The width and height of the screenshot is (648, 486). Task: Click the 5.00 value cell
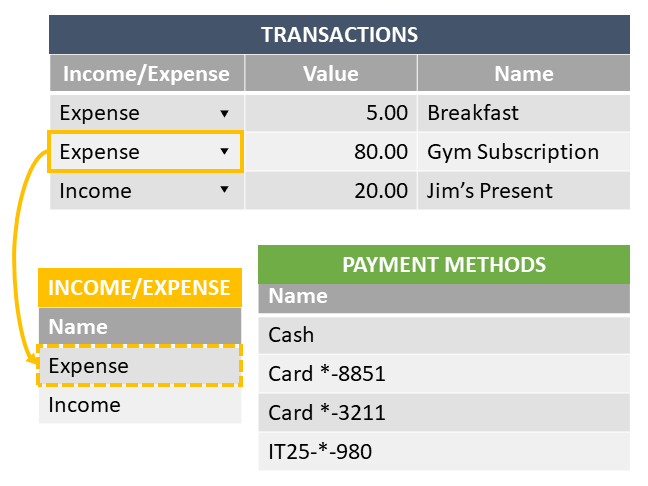[330, 113]
